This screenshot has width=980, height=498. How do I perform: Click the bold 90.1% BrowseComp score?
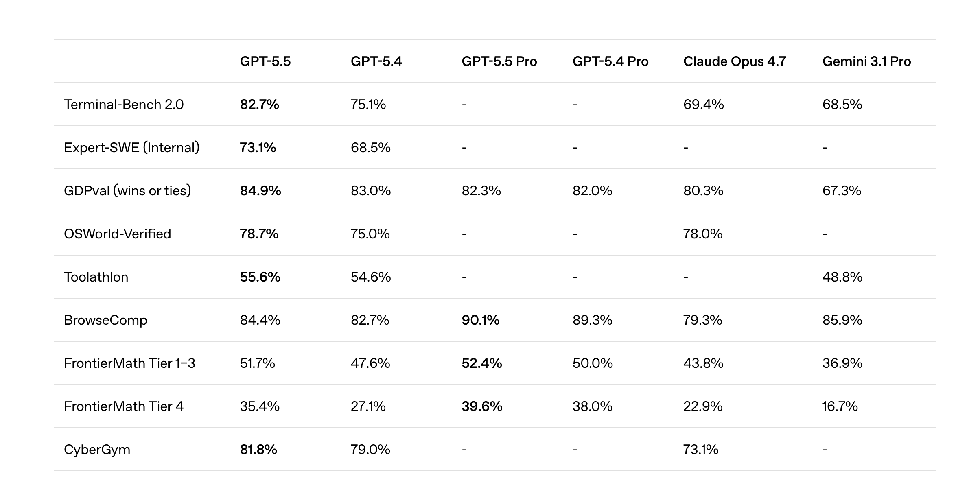click(x=480, y=320)
